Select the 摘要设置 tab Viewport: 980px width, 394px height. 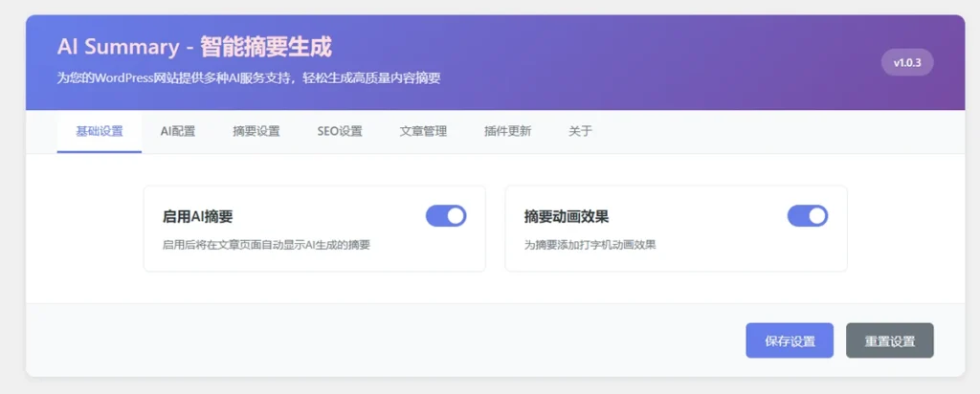click(x=256, y=132)
